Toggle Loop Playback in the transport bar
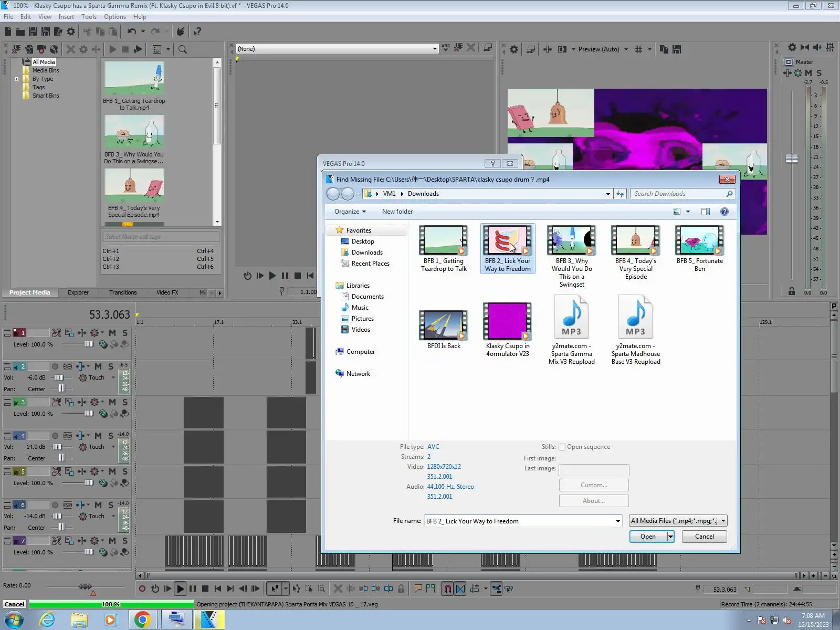 pyautogui.click(x=155, y=589)
